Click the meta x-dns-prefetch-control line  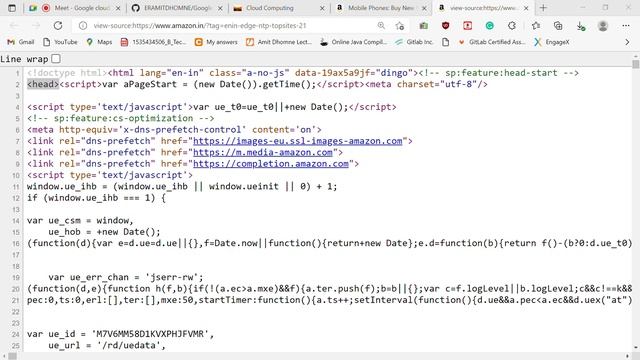click(x=174, y=130)
